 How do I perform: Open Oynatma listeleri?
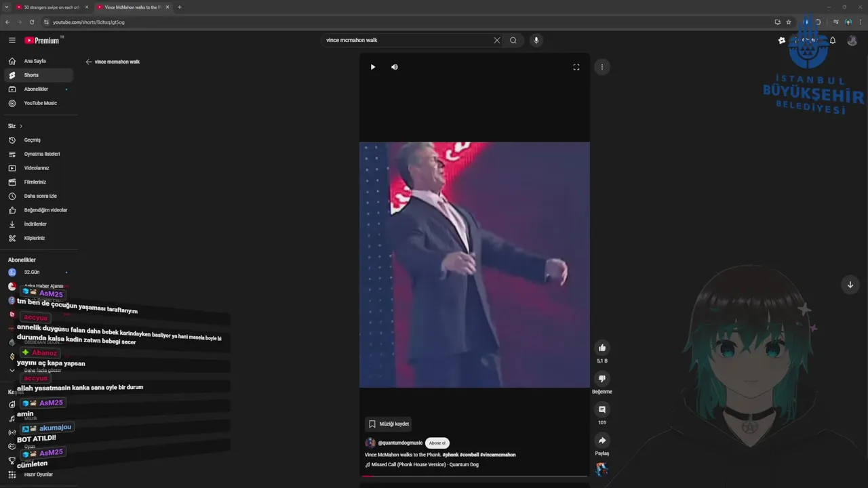click(x=39, y=154)
